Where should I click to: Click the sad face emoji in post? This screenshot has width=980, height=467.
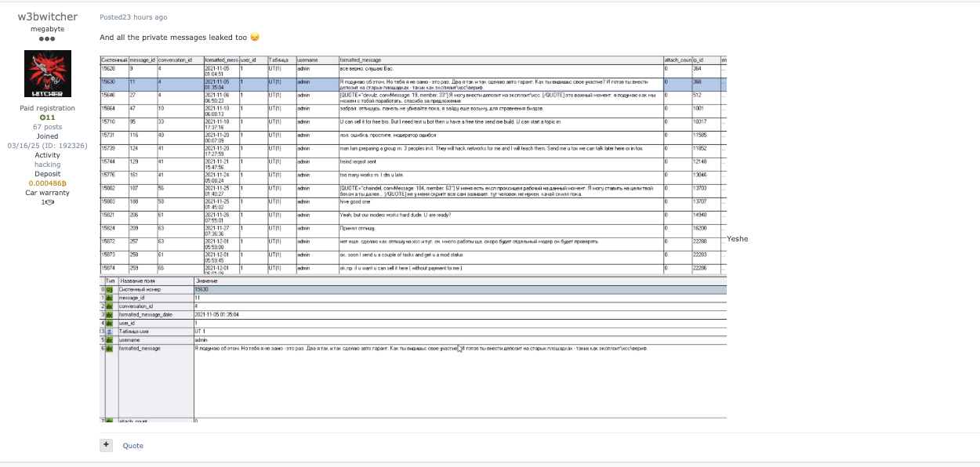click(255, 38)
